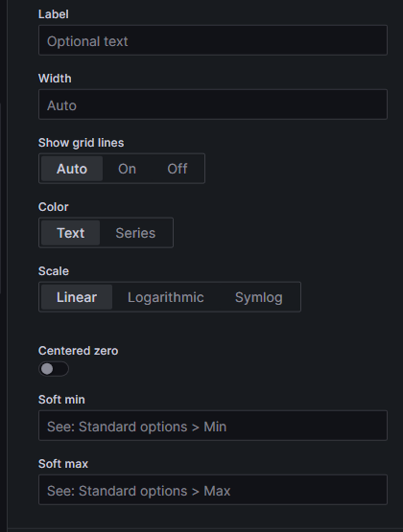403x532 pixels.
Task: Click the Width Auto input field
Action: pyautogui.click(x=213, y=104)
